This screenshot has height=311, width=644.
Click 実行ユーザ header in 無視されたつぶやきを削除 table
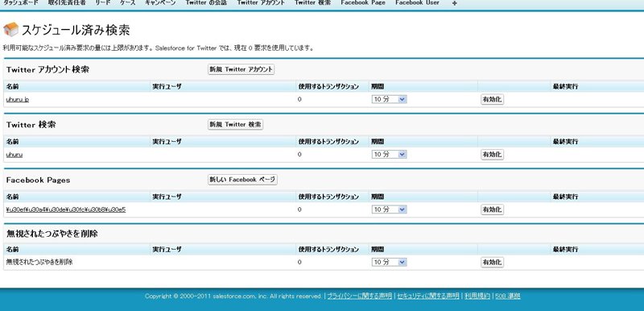[167, 250]
